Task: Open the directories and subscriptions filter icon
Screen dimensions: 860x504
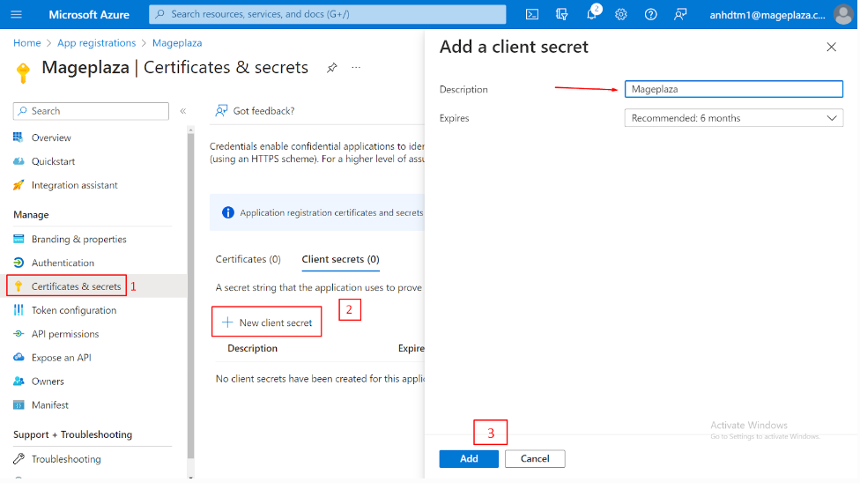Action: [x=562, y=15]
